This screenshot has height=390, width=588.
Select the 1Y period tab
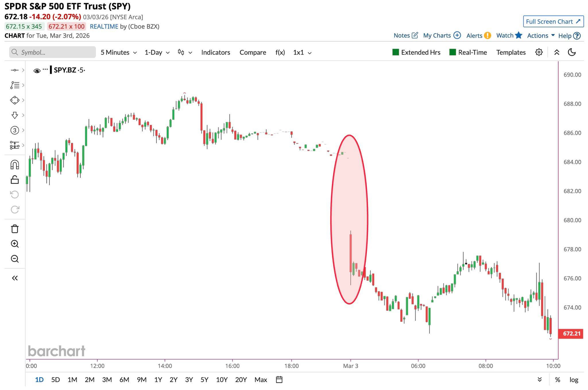pos(158,379)
